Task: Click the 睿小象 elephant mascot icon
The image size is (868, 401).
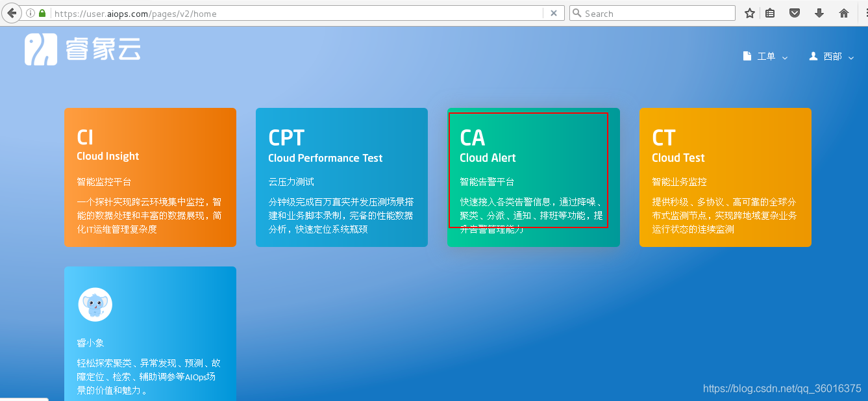Action: (95, 304)
